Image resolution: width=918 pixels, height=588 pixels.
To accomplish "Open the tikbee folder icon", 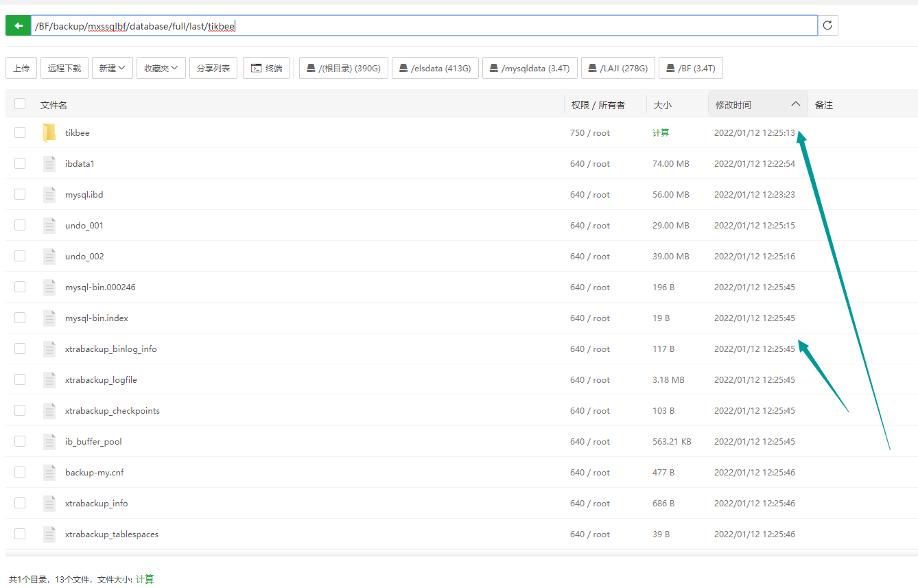I will coord(49,132).
